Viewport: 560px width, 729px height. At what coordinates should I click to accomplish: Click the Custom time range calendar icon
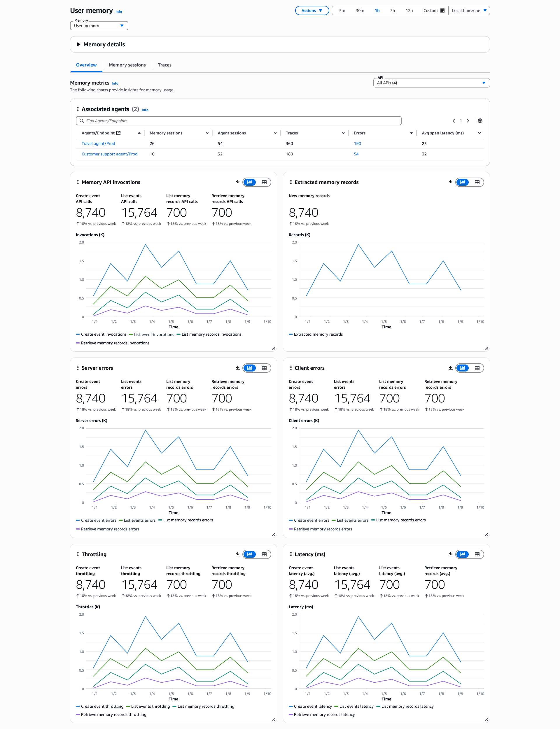click(442, 11)
